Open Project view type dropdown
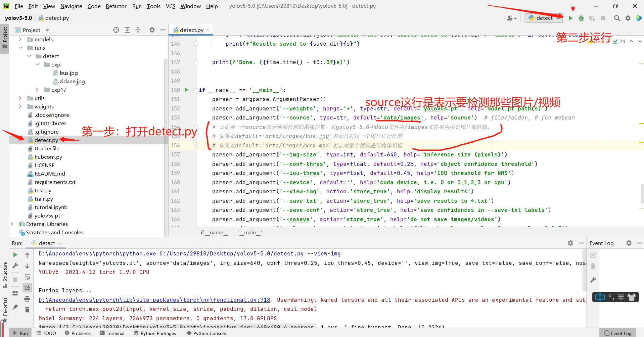The height and width of the screenshot is (337, 644). 47,30
